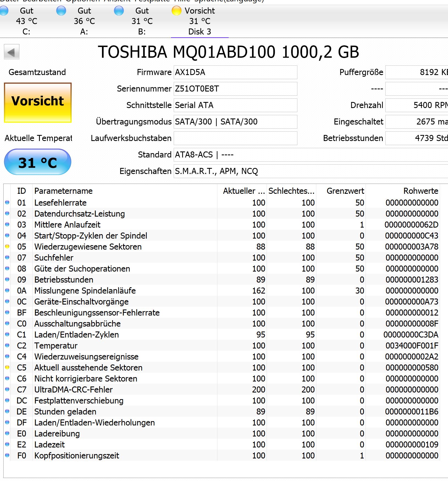The image size is (448, 481).
Task: Click the blue status dot for Kopfpositionierungszeit
Action: click(x=7, y=455)
